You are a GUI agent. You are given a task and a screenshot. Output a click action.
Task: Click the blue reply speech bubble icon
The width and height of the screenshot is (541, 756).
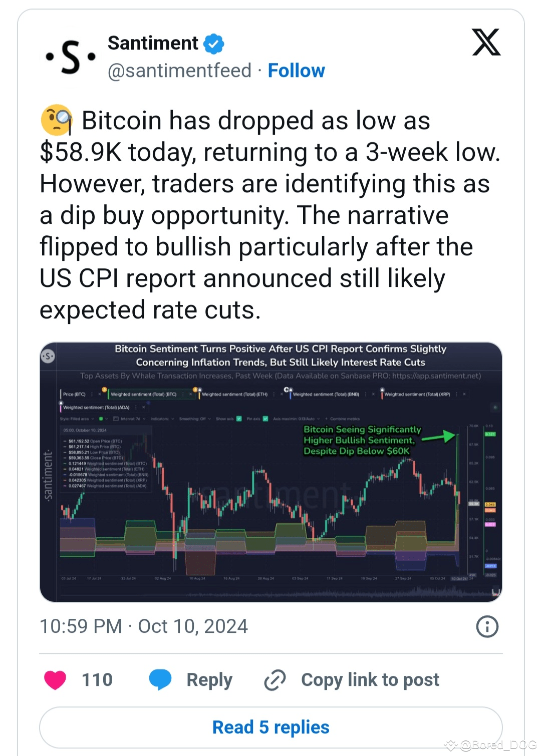pos(160,680)
